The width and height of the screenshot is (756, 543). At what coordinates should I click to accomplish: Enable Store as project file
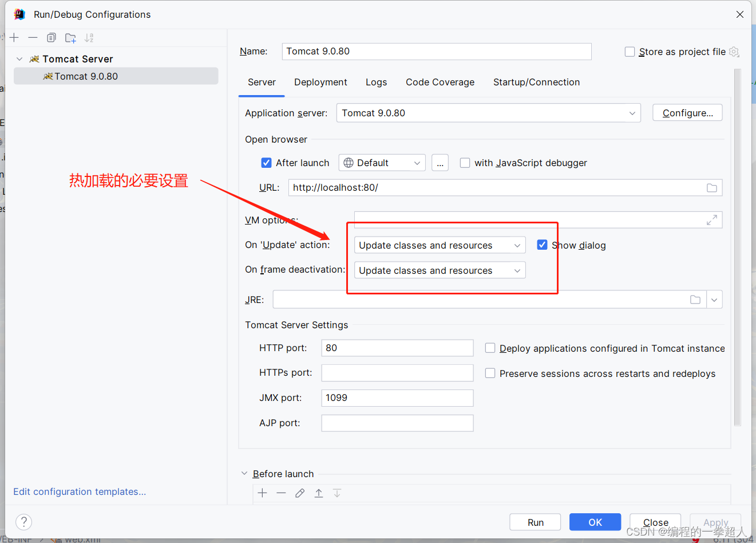630,52
